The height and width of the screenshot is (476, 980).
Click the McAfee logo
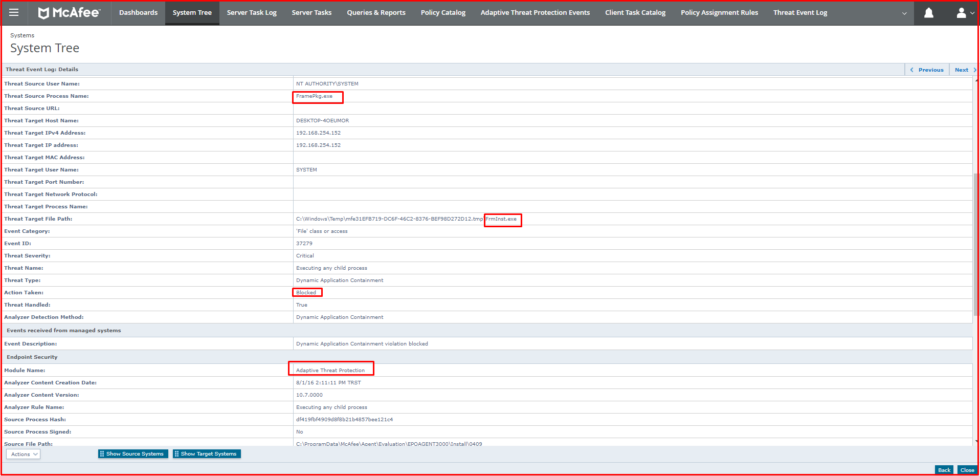70,13
